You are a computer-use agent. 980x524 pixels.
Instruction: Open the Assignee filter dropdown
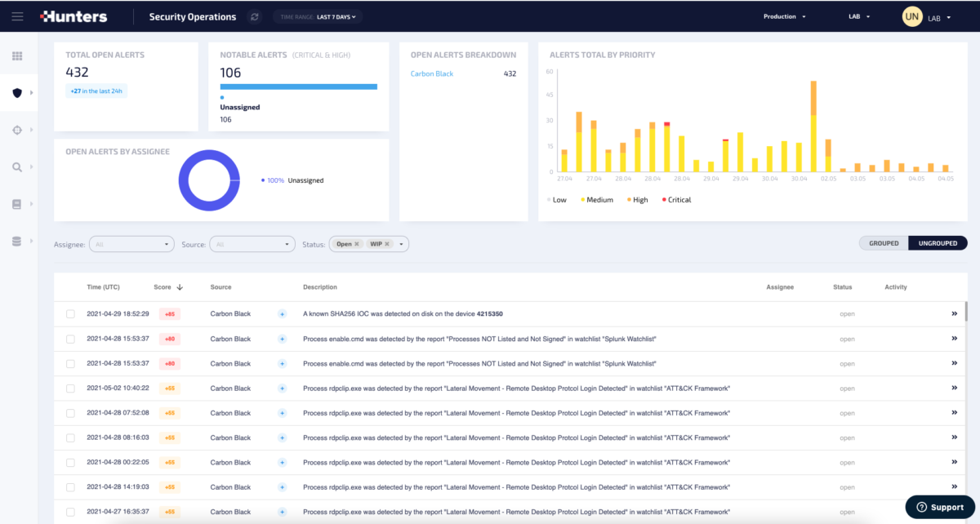coord(131,243)
